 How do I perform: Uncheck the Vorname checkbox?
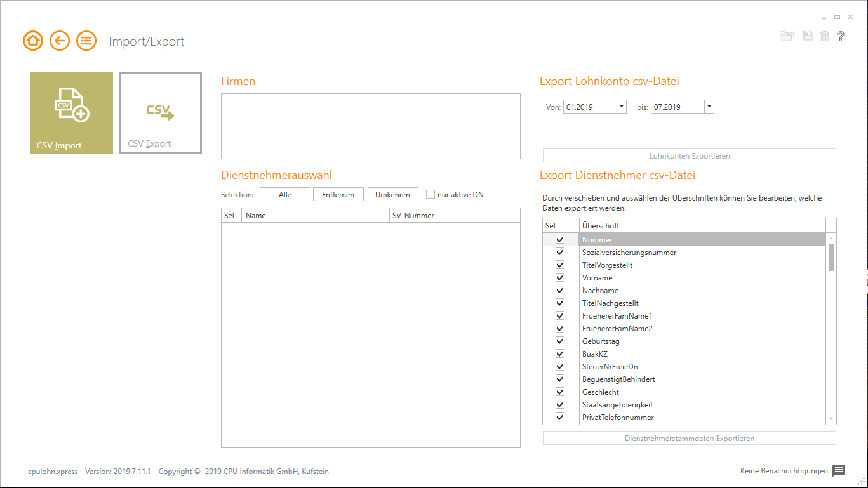[x=560, y=277]
